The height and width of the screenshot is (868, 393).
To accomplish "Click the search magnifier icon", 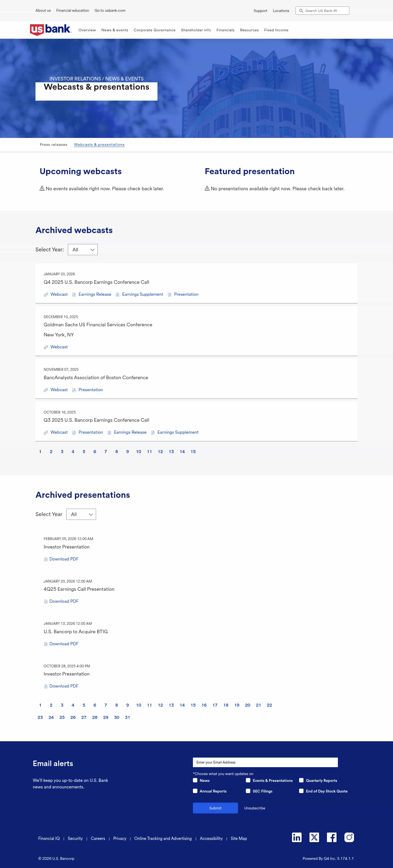I will (x=301, y=11).
